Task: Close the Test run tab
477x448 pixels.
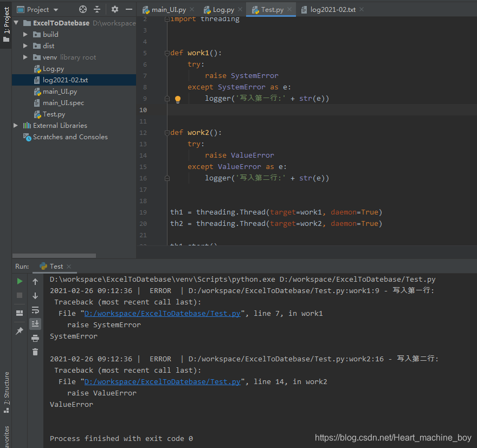Action: (69, 267)
